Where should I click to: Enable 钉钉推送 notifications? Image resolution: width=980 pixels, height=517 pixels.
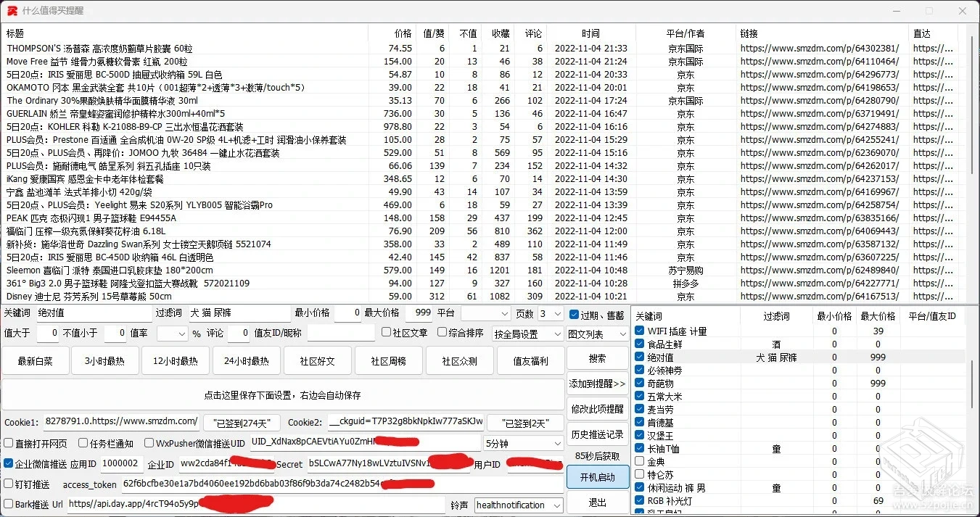(x=8, y=484)
